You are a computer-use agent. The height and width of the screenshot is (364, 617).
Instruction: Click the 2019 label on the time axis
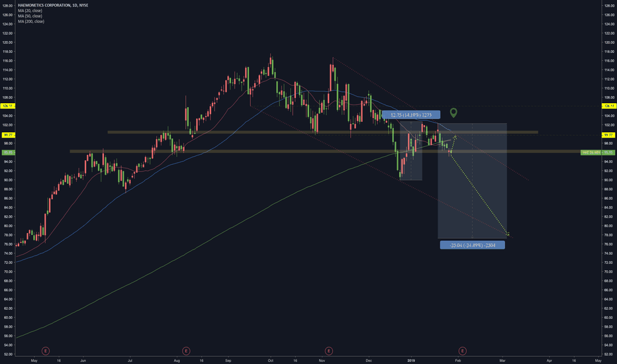(411, 361)
